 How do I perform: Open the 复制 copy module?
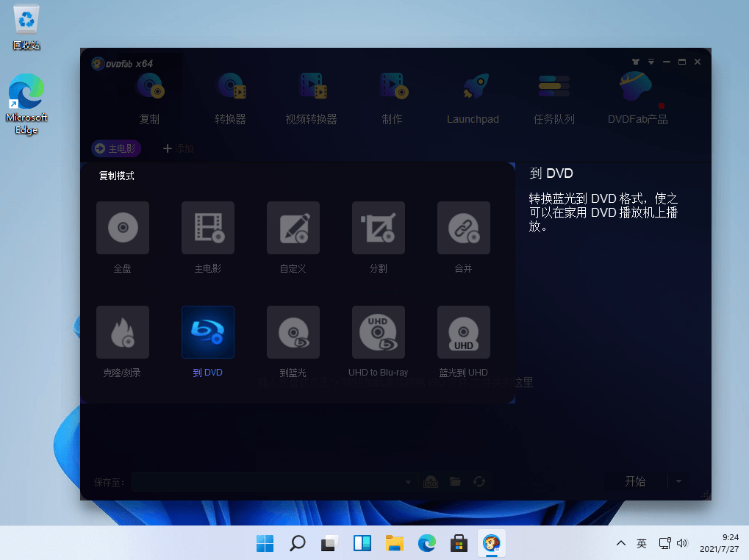[149, 98]
